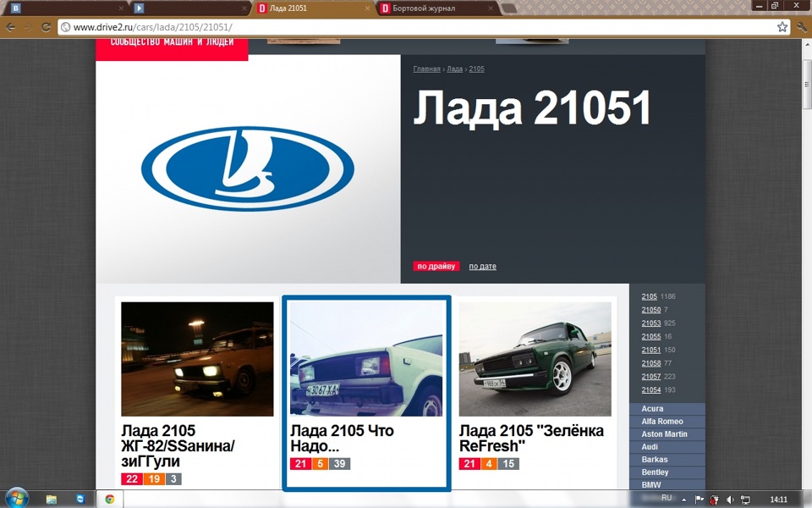Open 'Лада 2105 ЖГ-82/SSанина/зиГГули' title

click(x=178, y=446)
